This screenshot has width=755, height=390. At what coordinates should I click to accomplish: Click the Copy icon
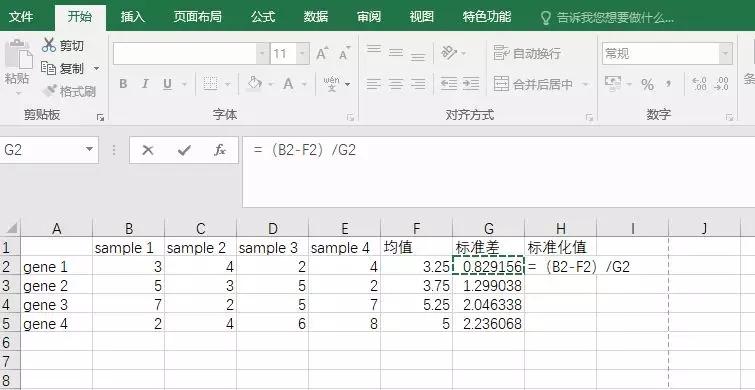click(x=49, y=68)
